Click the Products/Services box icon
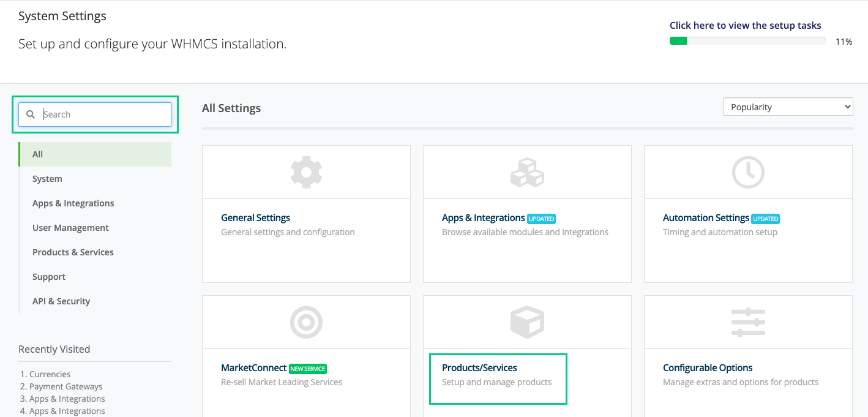This screenshot has width=868, height=417. [x=527, y=323]
